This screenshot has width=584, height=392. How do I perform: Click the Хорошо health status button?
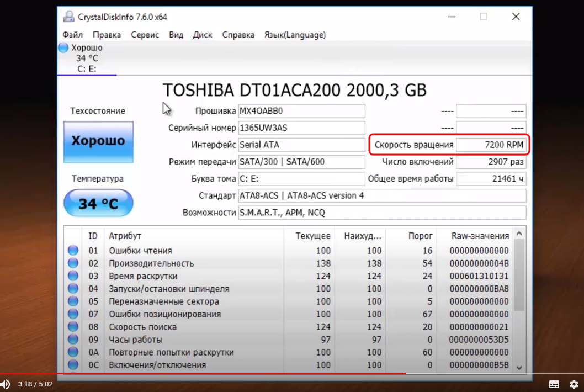(x=98, y=142)
